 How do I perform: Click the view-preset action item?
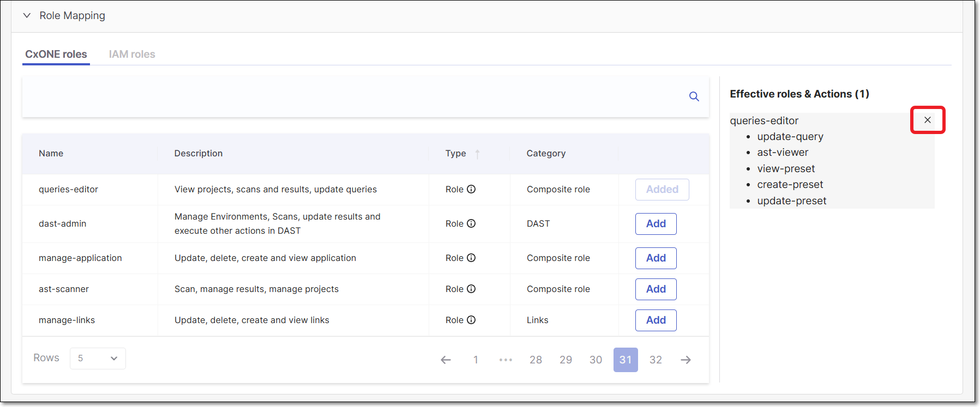click(786, 169)
